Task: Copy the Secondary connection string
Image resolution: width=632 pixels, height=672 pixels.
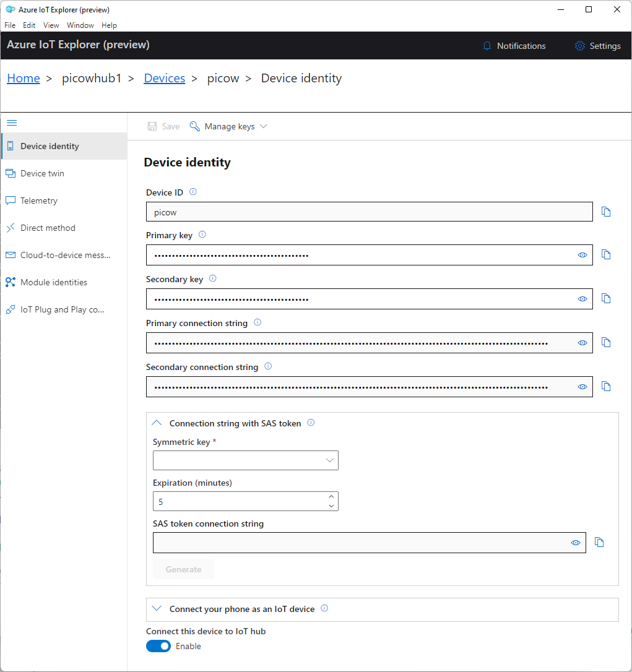Action: point(606,386)
